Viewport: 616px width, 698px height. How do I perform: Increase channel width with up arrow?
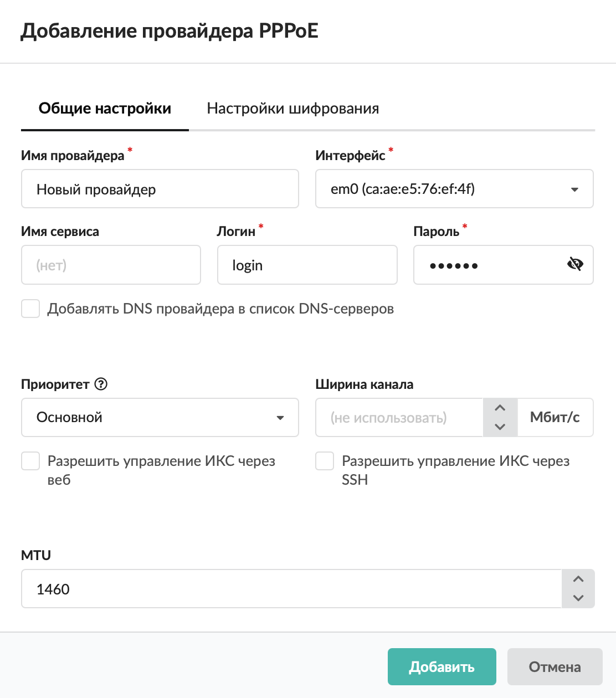(x=500, y=408)
